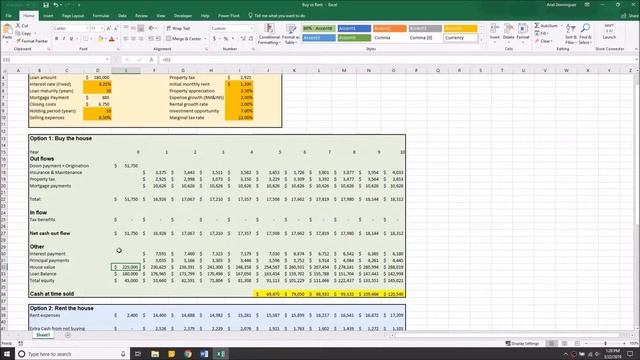The image size is (640, 360).
Task: Open the font name combo box
Action: pos(71,29)
